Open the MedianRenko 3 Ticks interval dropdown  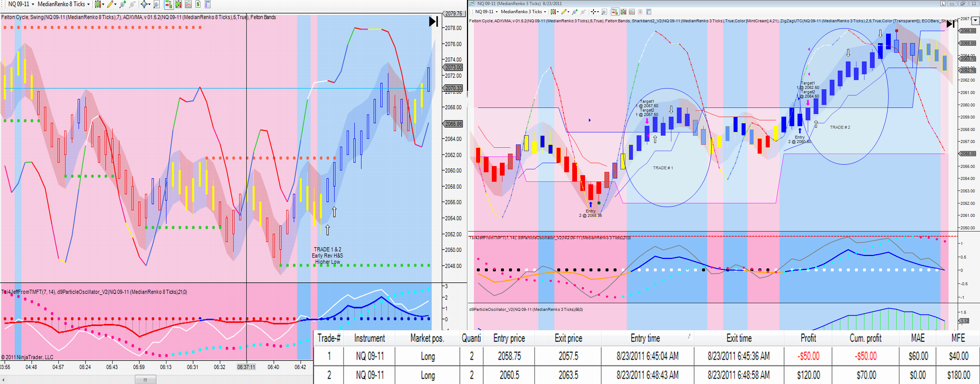pos(523,12)
